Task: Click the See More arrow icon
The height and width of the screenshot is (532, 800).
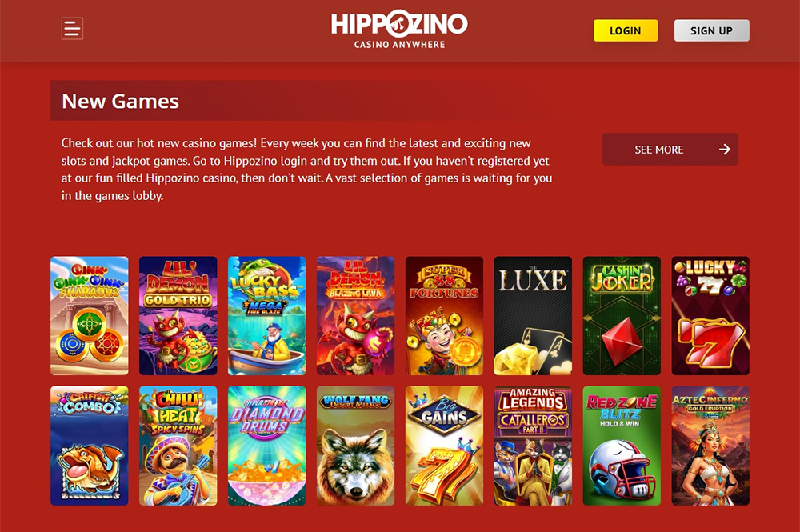Action: tap(725, 150)
